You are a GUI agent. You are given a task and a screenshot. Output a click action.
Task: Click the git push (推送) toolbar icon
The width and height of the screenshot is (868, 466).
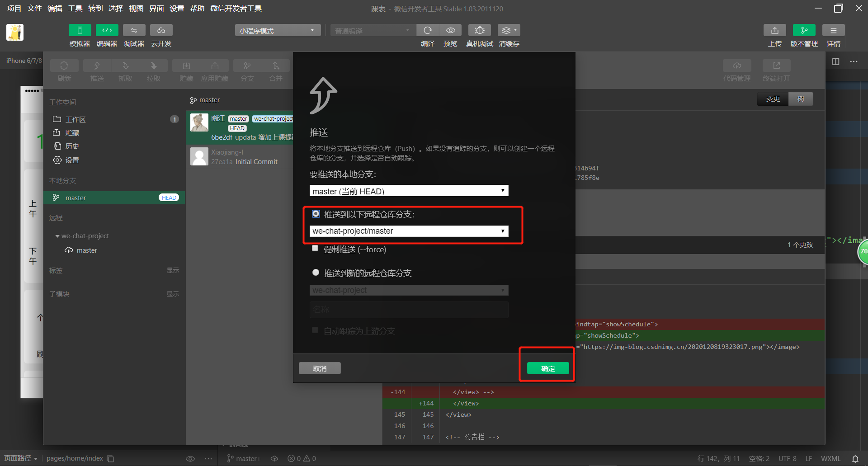(97, 66)
